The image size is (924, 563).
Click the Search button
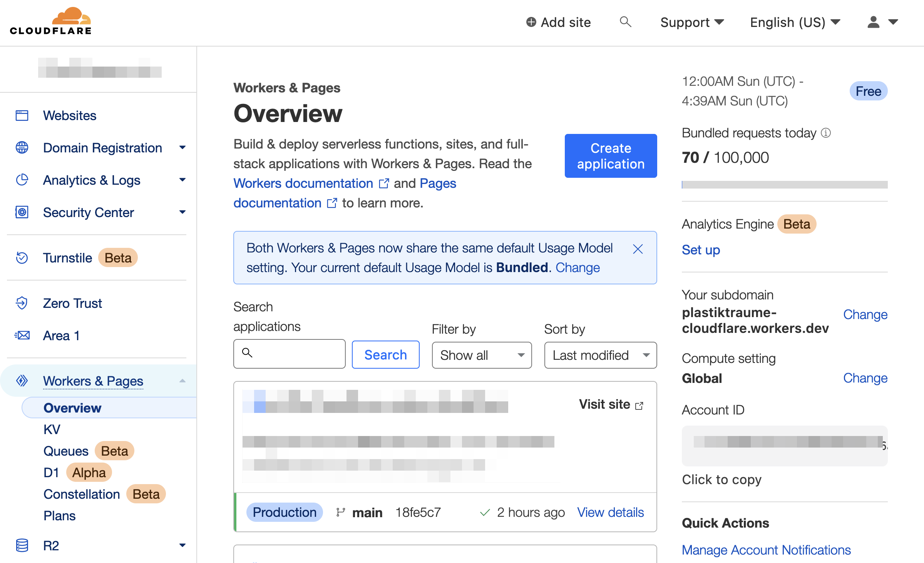tap(385, 354)
